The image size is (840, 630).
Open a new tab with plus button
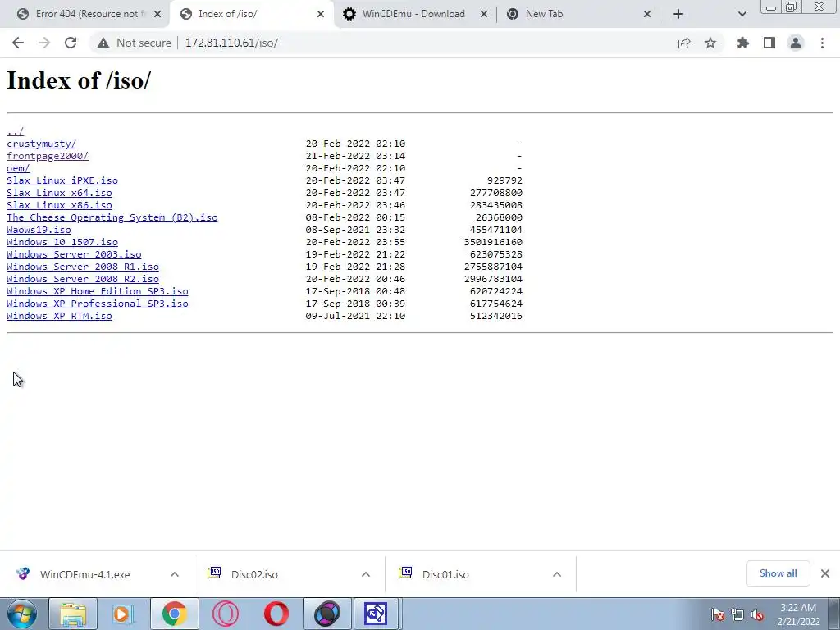678,14
